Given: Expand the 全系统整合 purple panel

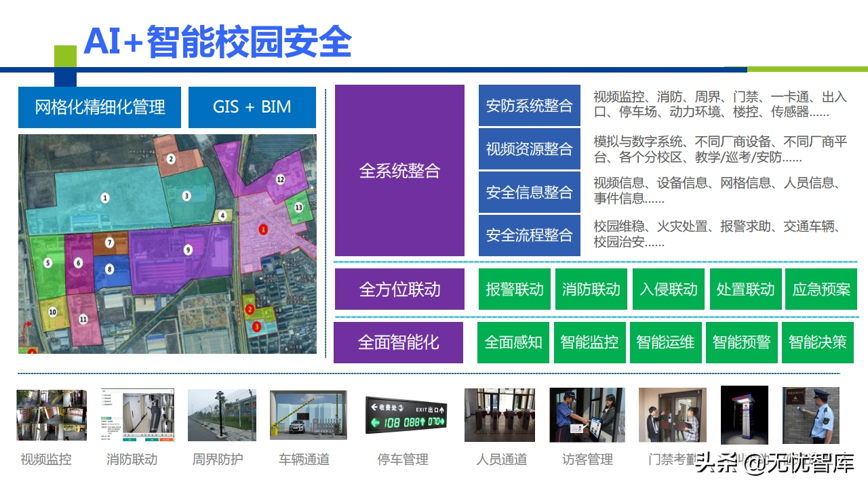Looking at the screenshot, I should pyautogui.click(x=399, y=171).
